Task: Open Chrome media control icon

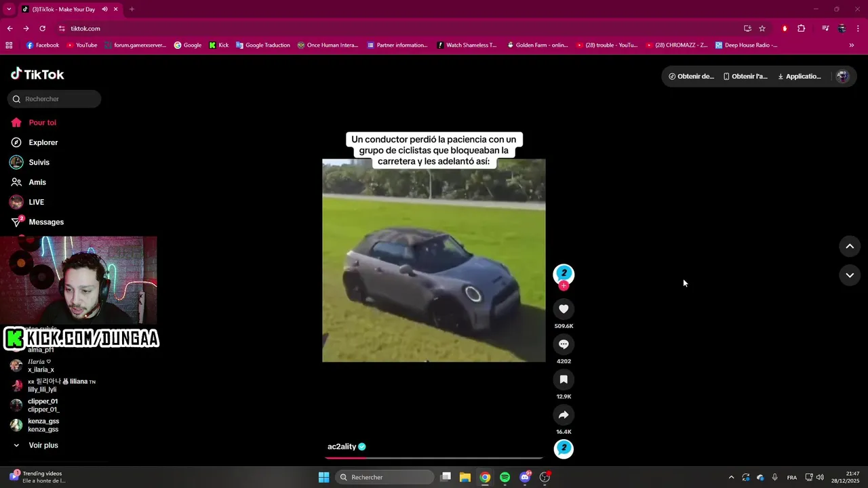Action: tap(825, 28)
